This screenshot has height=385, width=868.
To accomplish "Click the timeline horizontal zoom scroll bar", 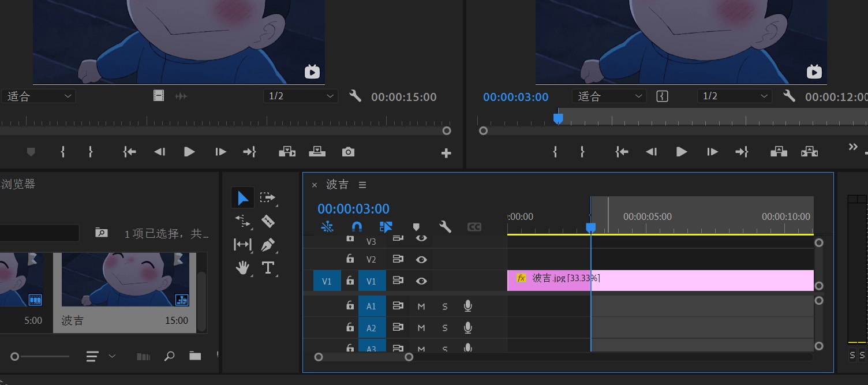I will (x=364, y=357).
